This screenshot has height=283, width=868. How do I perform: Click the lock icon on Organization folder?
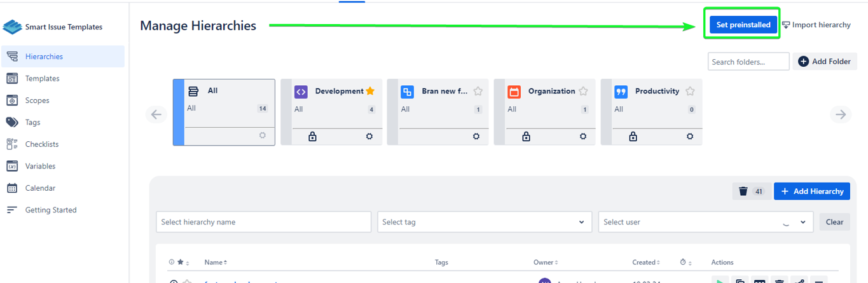tap(526, 136)
